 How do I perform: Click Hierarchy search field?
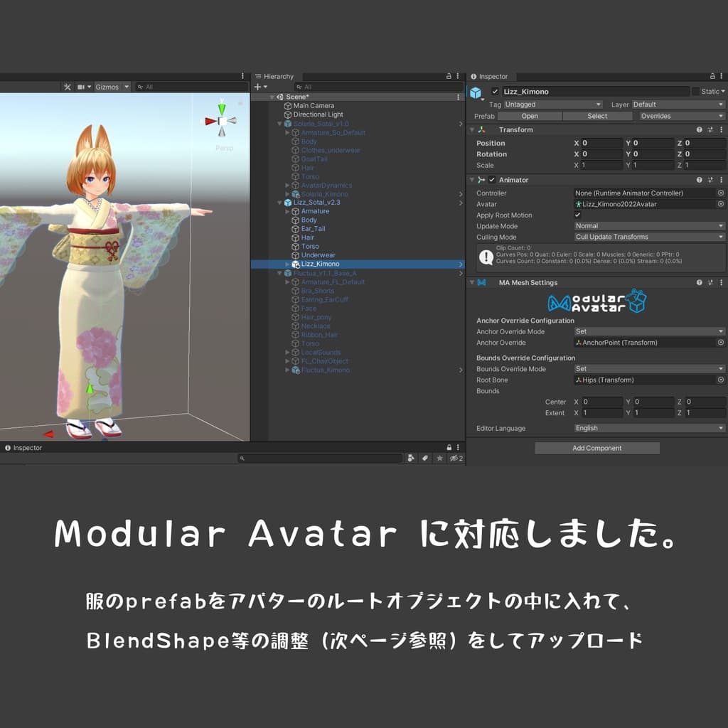(378, 87)
